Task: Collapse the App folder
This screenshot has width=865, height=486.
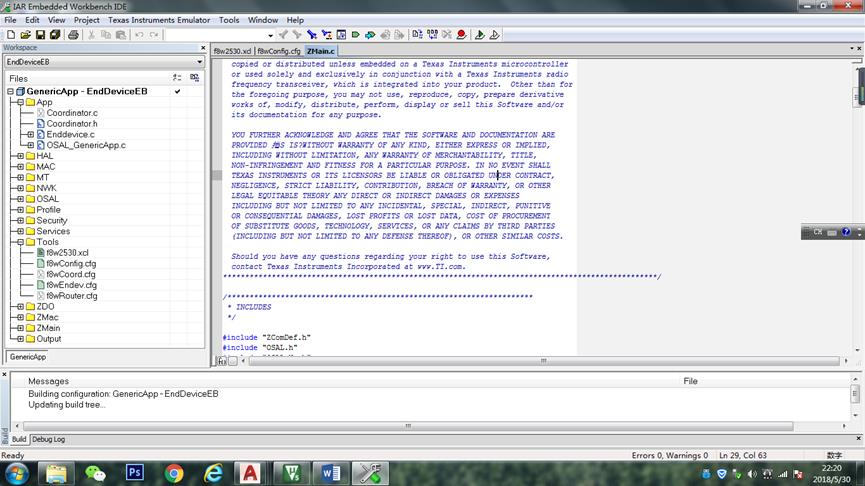Action: point(20,102)
